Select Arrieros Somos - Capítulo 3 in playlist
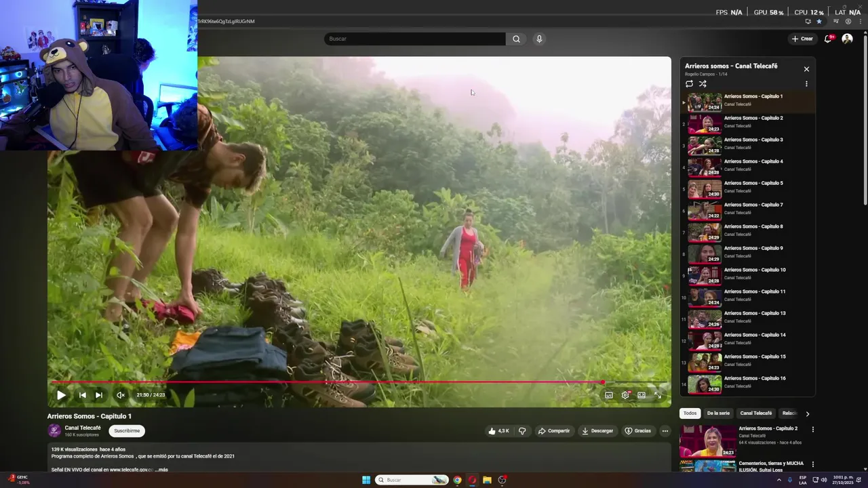 tap(748, 145)
